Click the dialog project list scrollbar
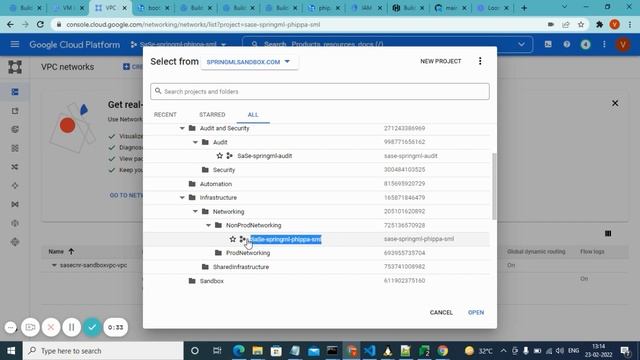Screen dimensions: 640x360 (x=494, y=186)
